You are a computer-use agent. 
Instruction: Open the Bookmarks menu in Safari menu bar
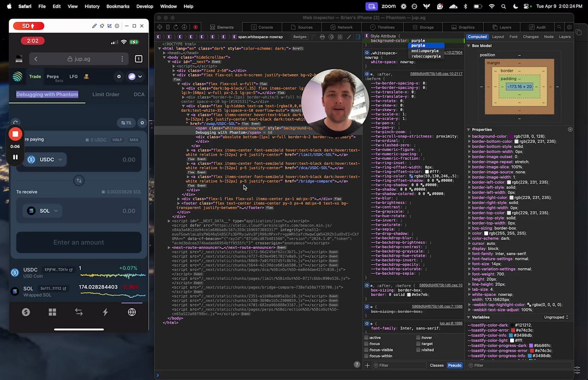(x=118, y=6)
